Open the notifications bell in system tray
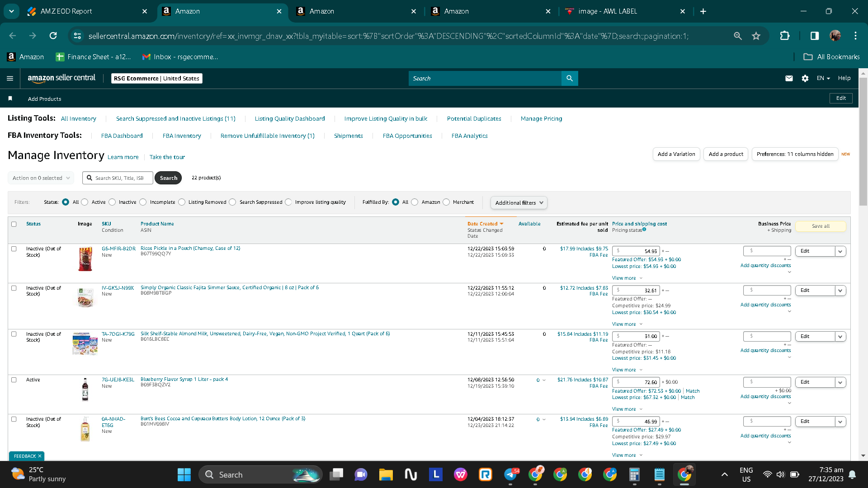868x488 pixels. tap(852, 474)
